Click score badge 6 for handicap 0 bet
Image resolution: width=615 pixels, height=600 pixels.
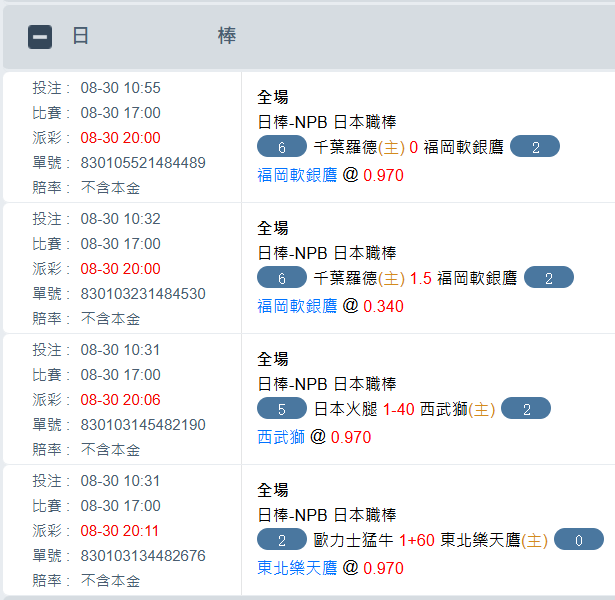[x=282, y=147]
